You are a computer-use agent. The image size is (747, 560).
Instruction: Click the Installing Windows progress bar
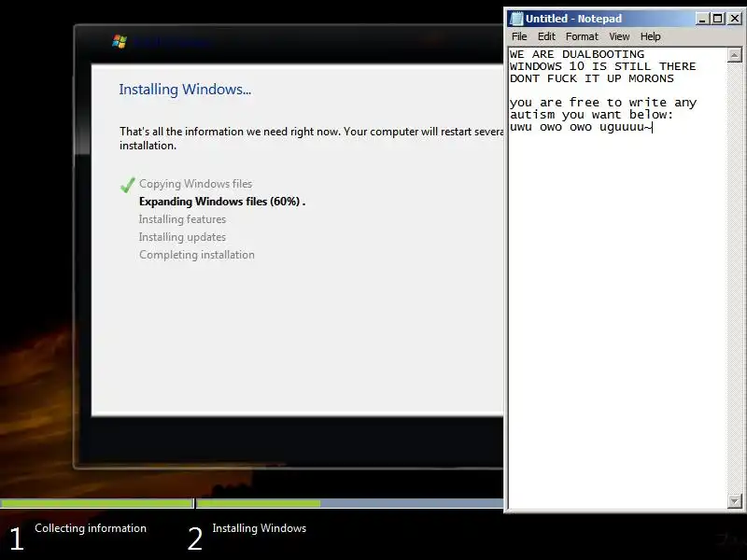pos(350,503)
